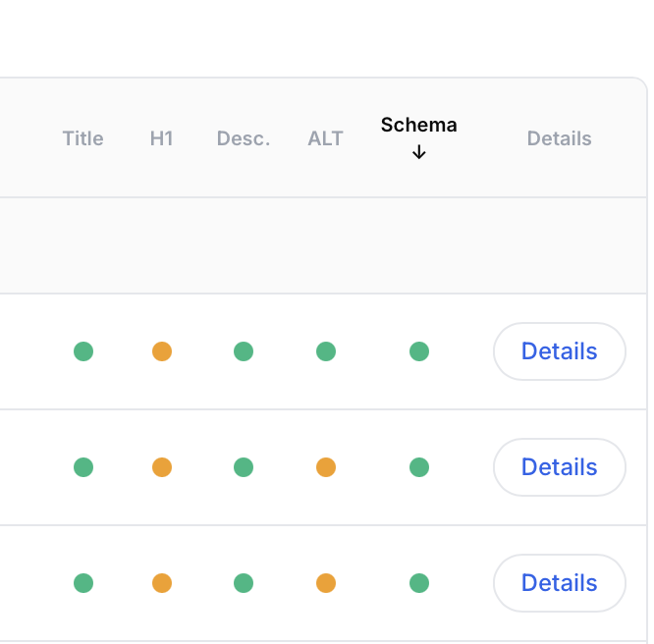Click the green Desc. dot in third row
The height and width of the screenshot is (644, 654).
click(x=244, y=583)
